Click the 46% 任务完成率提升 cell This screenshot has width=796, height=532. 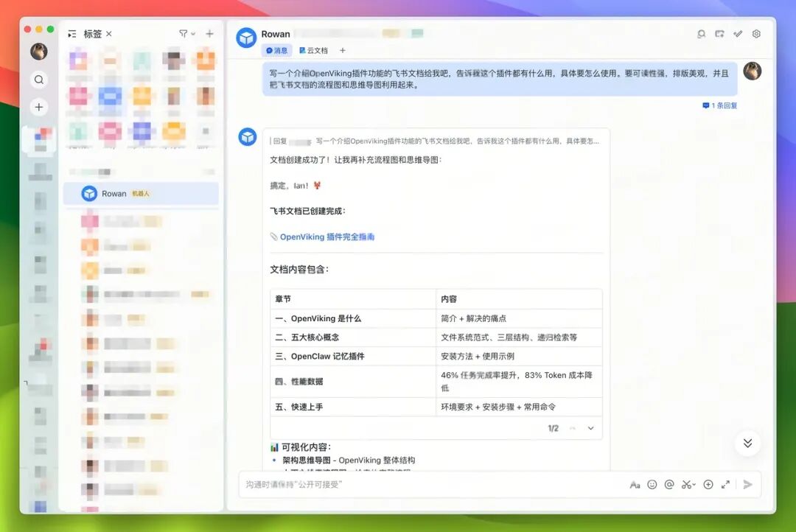[519, 381]
